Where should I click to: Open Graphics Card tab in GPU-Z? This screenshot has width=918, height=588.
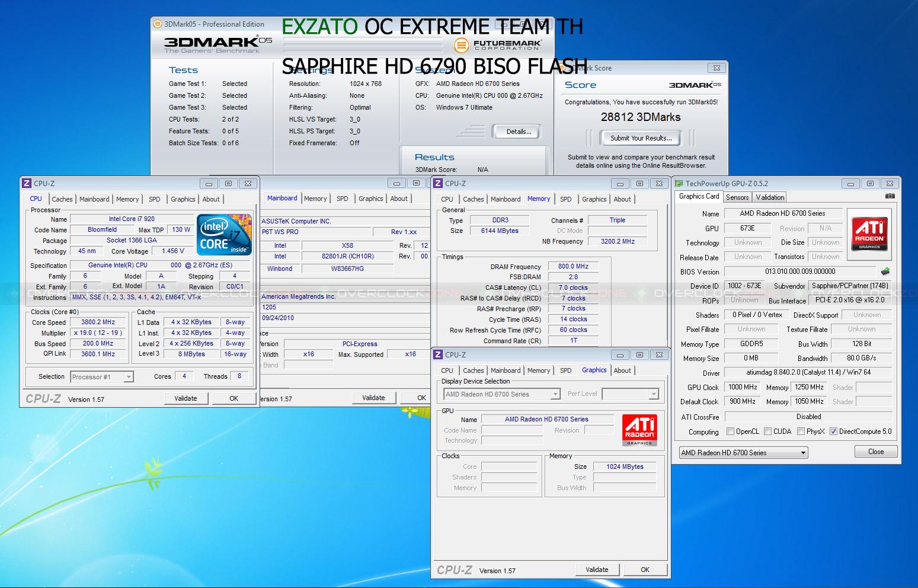point(699,196)
